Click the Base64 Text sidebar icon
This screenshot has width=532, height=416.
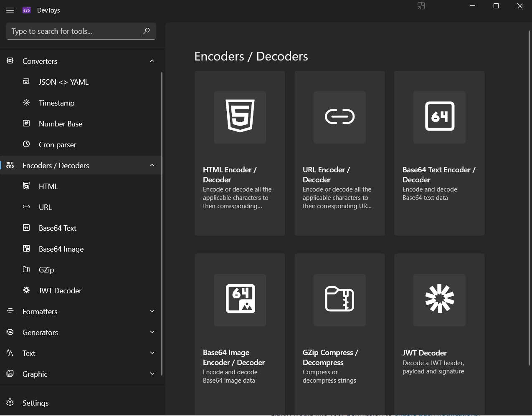coord(26,228)
